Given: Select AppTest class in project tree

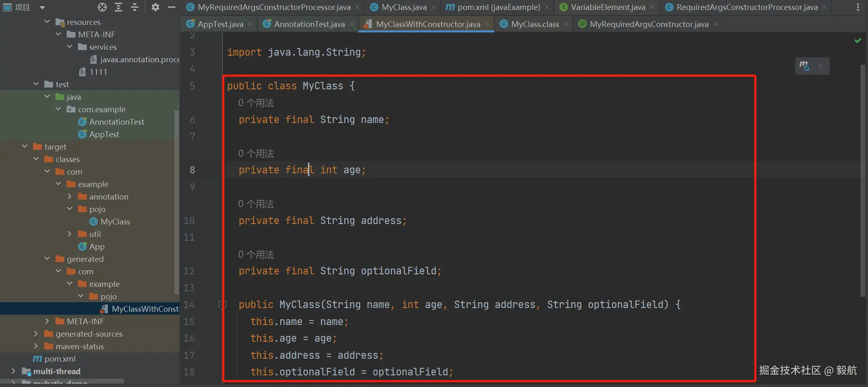Looking at the screenshot, I should coord(99,134).
